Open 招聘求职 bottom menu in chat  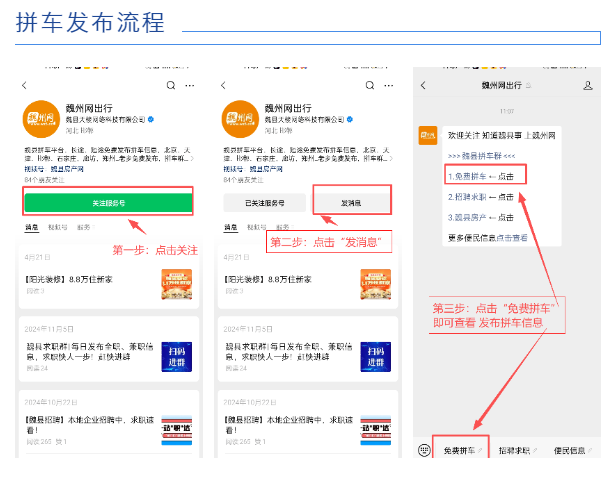click(517, 450)
